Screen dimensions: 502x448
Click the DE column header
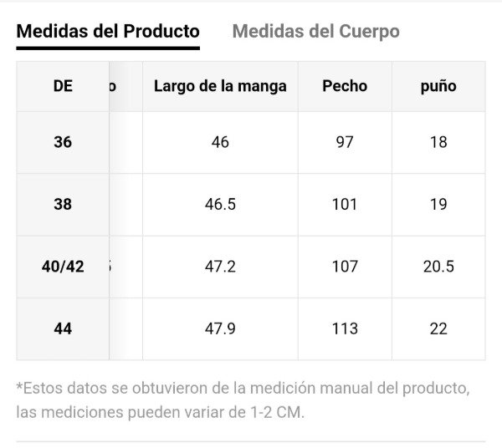[63, 86]
